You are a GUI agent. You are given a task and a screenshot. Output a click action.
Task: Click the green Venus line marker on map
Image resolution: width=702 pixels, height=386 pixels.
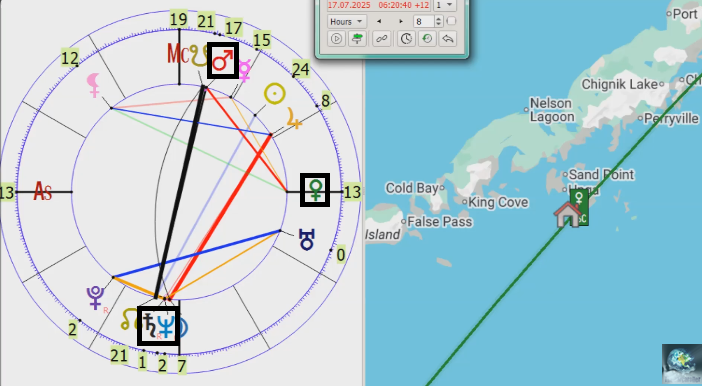(579, 207)
